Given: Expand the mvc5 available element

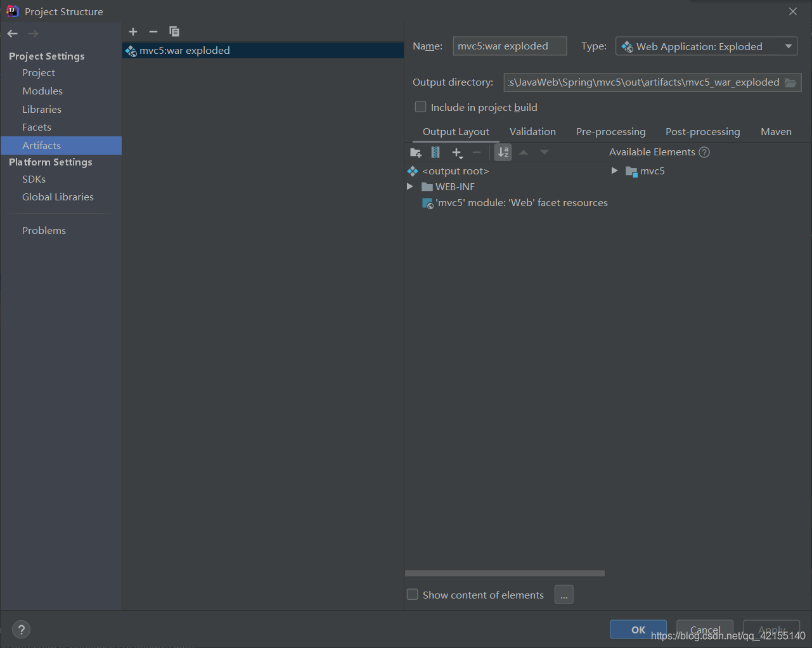Looking at the screenshot, I should tap(614, 171).
